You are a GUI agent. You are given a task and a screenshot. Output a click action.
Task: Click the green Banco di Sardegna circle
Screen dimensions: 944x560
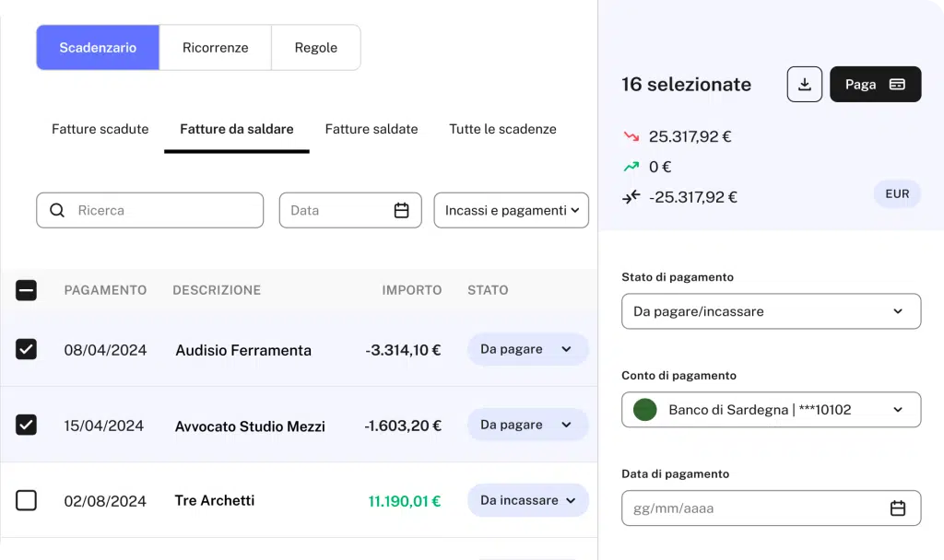pos(645,410)
